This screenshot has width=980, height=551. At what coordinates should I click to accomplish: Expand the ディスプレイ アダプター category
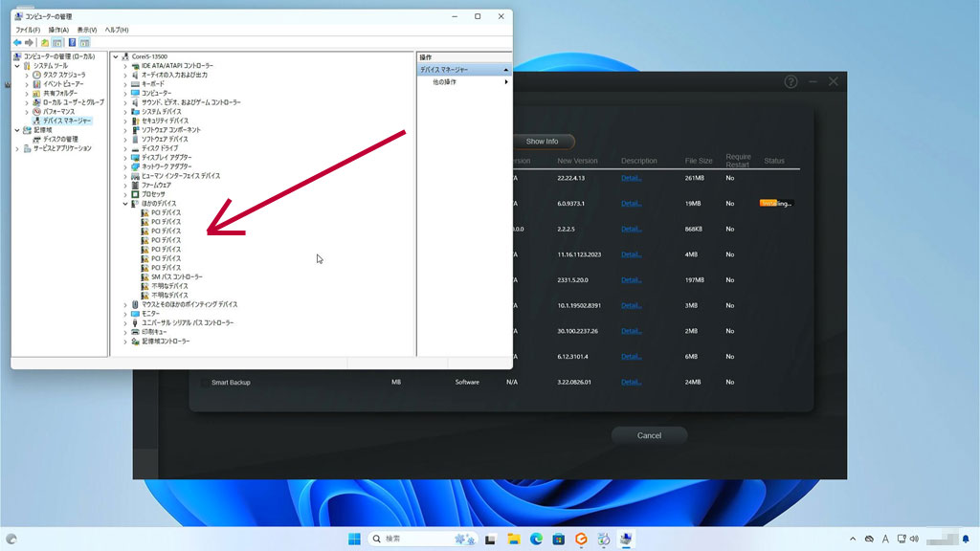click(125, 158)
